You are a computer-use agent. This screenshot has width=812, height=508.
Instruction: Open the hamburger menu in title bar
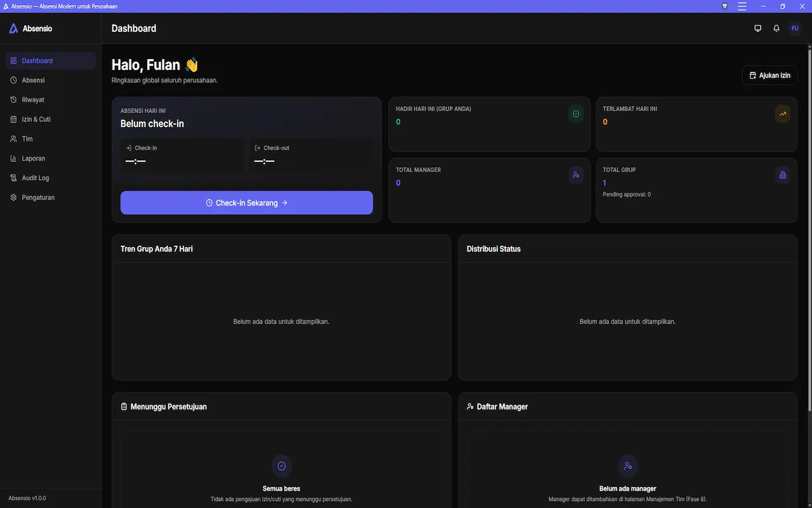click(x=742, y=6)
